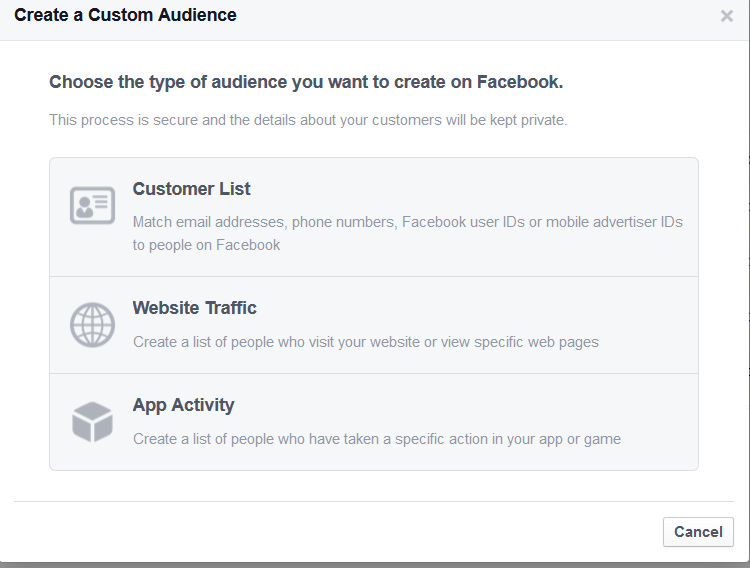Image resolution: width=750 pixels, height=568 pixels.
Task: Choose the Website Traffic heading
Action: click(195, 308)
